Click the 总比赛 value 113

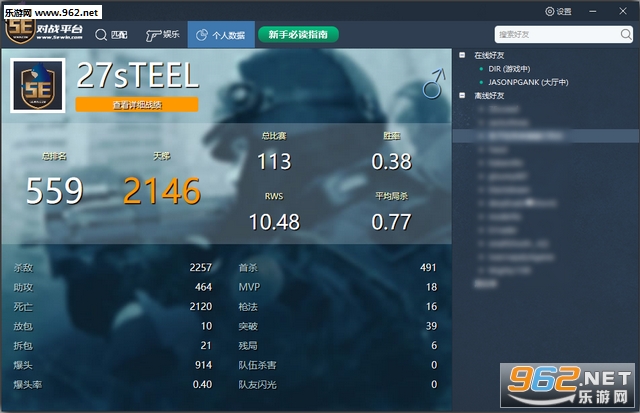point(274,161)
